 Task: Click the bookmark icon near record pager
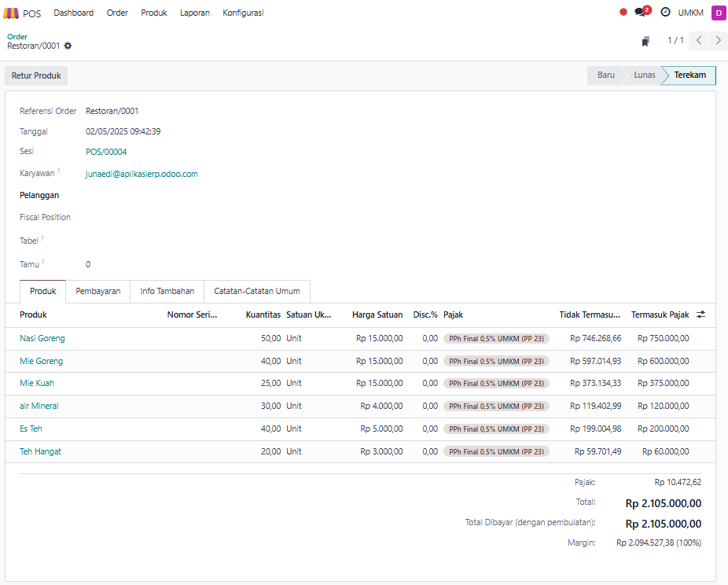[x=645, y=42]
